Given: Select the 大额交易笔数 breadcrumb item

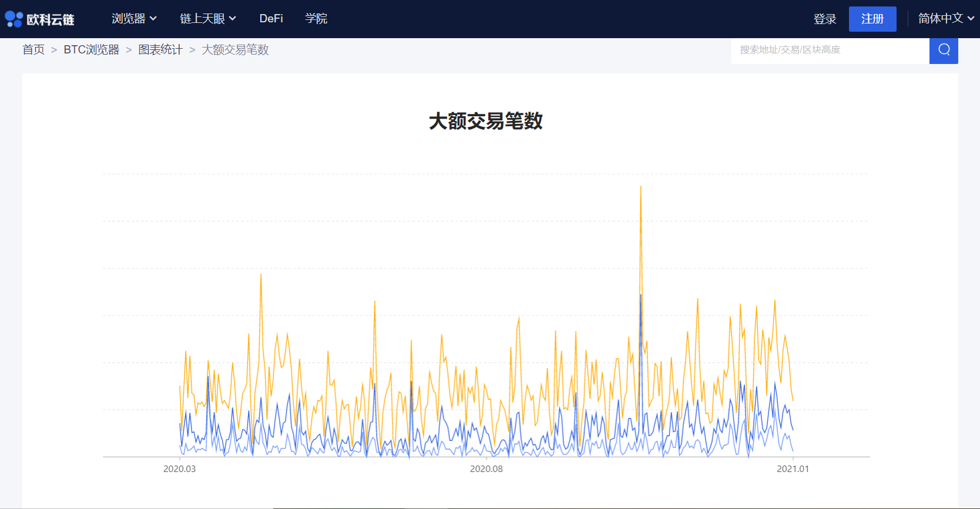Looking at the screenshot, I should [235, 50].
